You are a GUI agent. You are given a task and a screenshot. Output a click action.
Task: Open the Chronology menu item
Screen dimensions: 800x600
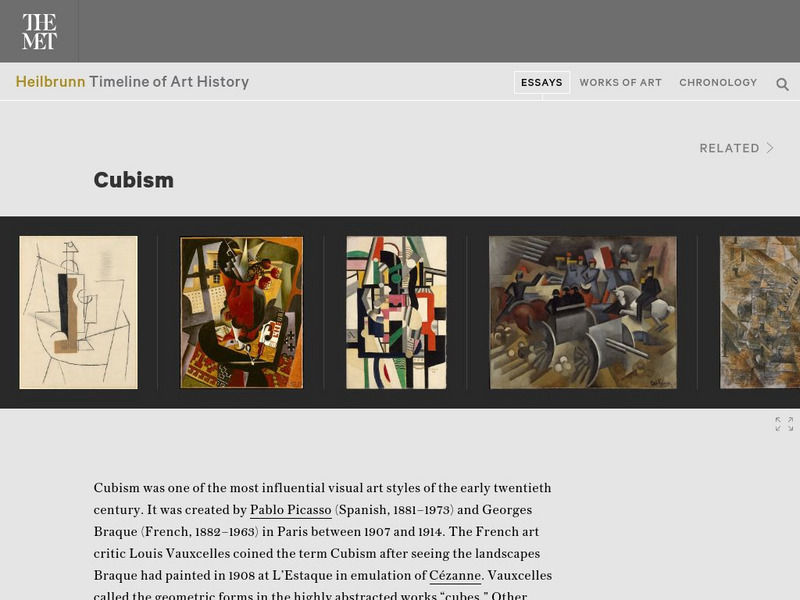[x=718, y=82]
